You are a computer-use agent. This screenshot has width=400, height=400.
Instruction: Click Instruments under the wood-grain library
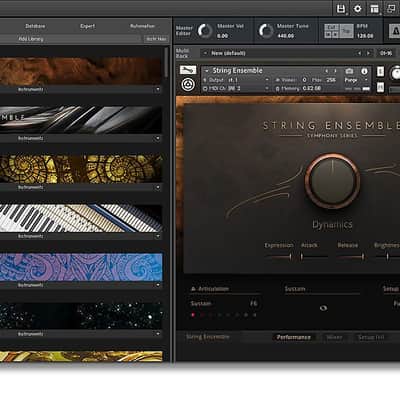(30, 90)
